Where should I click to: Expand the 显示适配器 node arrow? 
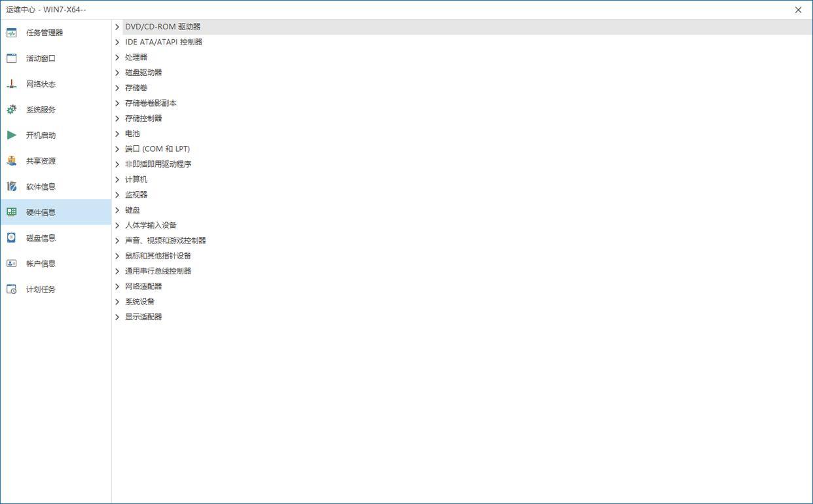point(117,317)
